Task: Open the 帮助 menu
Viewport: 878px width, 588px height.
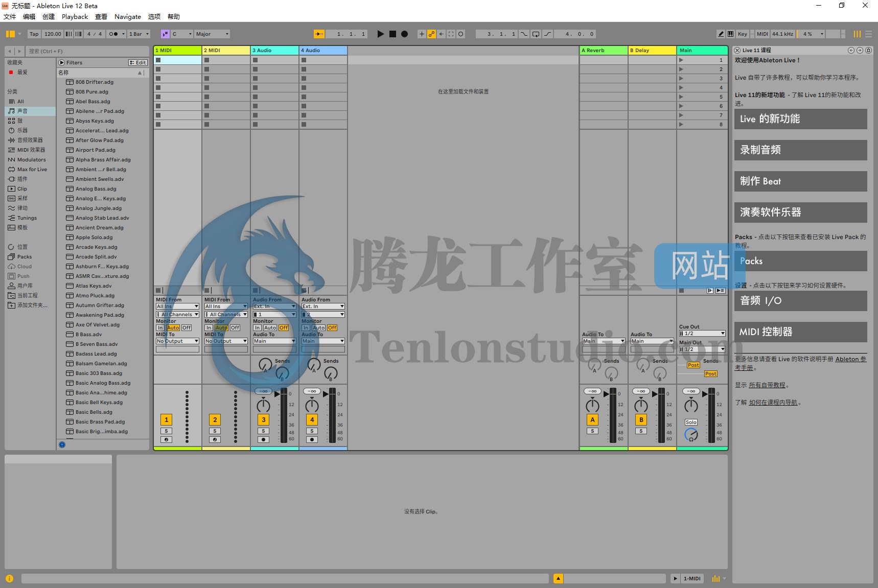Action: tap(174, 17)
